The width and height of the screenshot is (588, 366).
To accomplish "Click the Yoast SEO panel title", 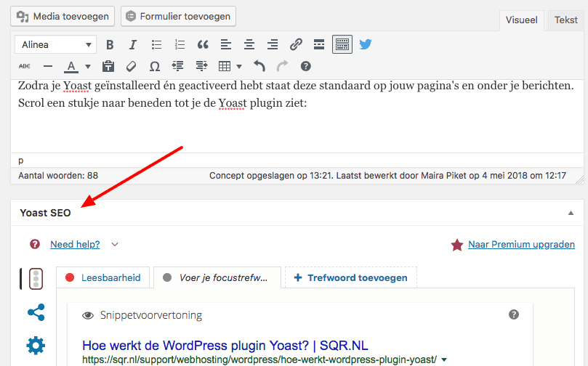I will coord(45,213).
